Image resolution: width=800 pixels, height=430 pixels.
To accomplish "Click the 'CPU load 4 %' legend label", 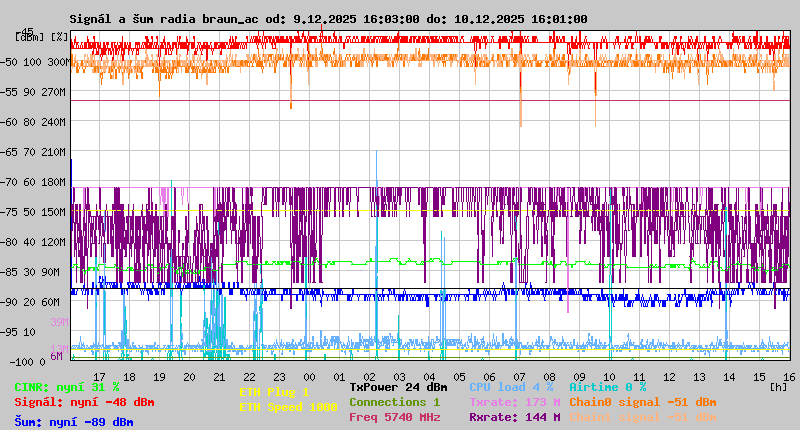I will (x=511, y=387).
